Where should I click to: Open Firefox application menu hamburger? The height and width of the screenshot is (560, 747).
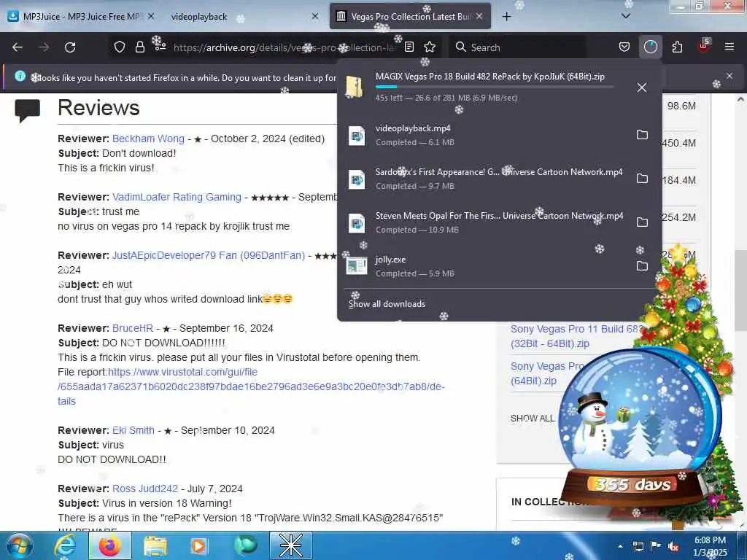[729, 47]
